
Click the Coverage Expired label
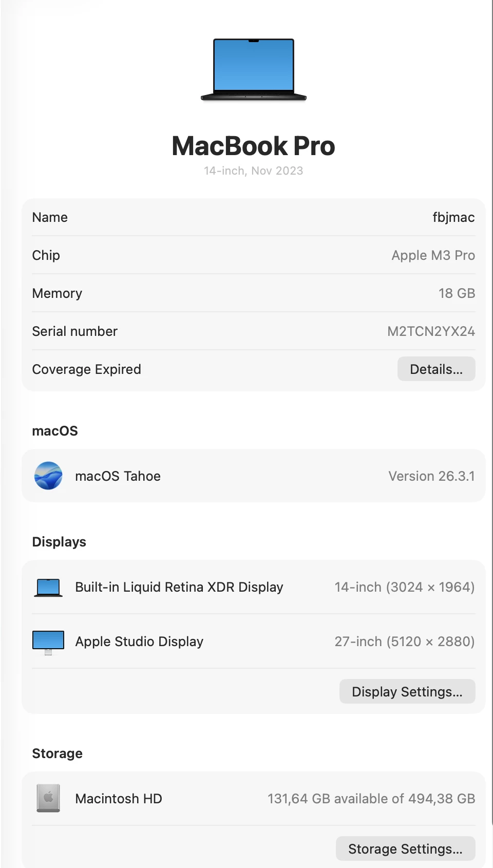pyautogui.click(x=86, y=369)
